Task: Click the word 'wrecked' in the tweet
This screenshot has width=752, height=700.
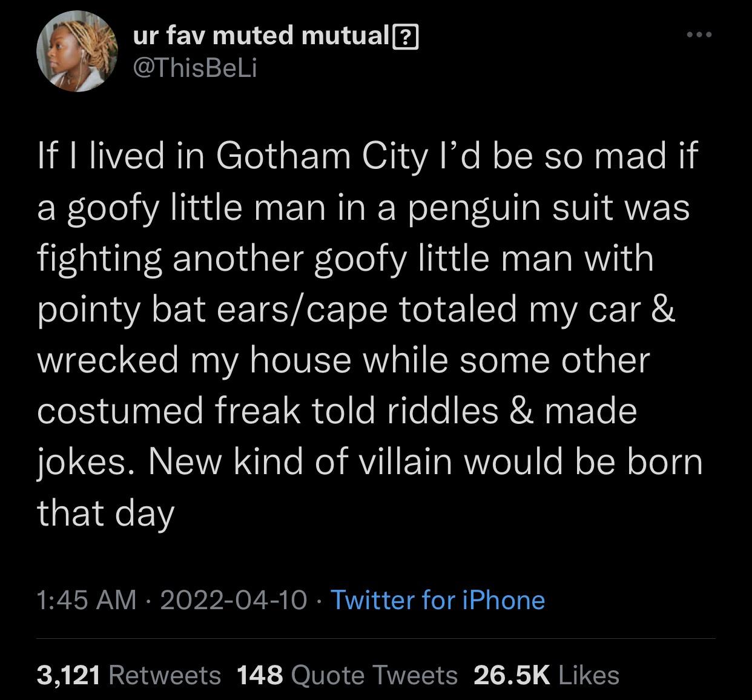Action: 107,360
